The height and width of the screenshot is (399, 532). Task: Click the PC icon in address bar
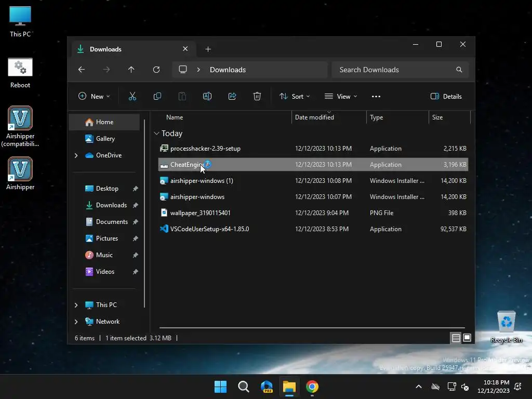pyautogui.click(x=183, y=70)
